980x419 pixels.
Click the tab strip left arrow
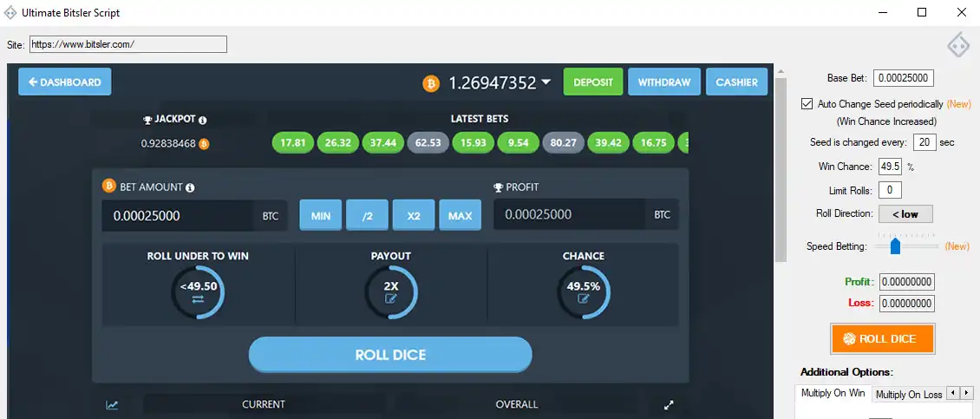pos(953,393)
